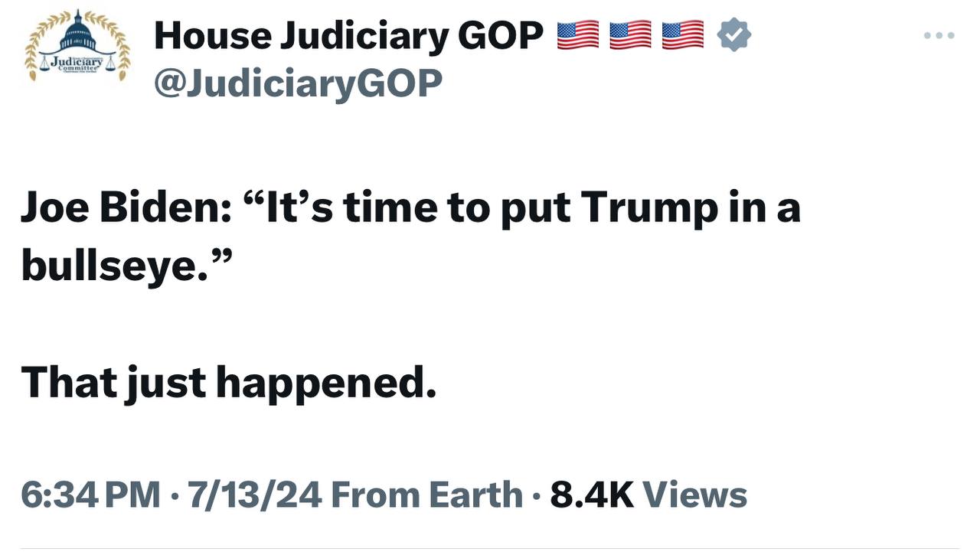Click the That just happened sentence
This screenshot has height=555, width=980.
pos(228,383)
